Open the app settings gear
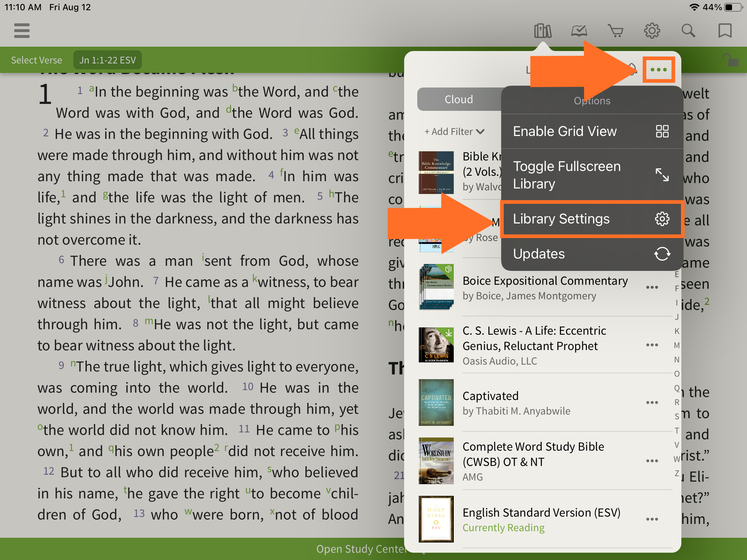 [x=652, y=31]
